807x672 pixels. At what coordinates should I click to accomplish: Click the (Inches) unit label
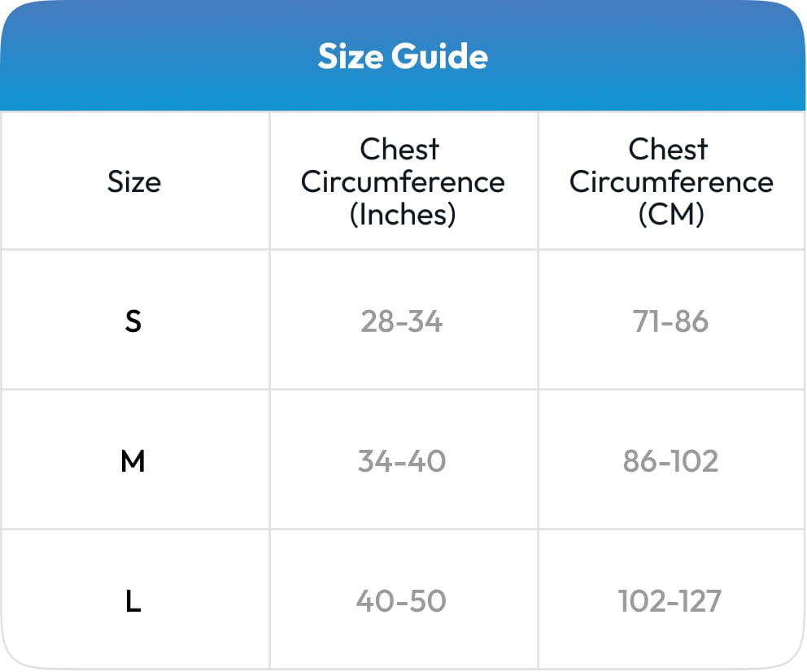[x=403, y=214]
